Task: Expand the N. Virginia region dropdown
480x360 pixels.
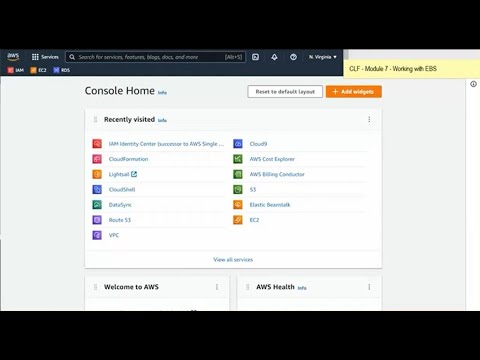Action: point(322,57)
